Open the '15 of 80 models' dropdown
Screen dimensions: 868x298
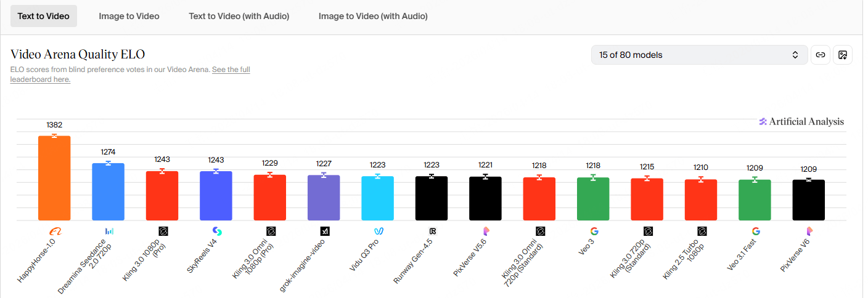point(699,55)
